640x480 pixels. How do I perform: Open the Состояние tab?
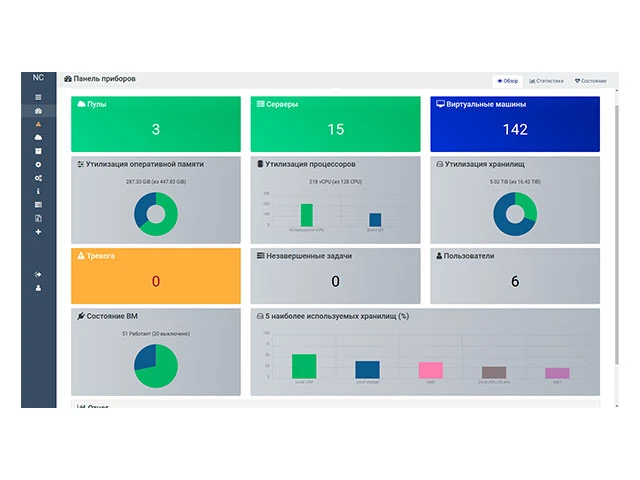pos(590,80)
